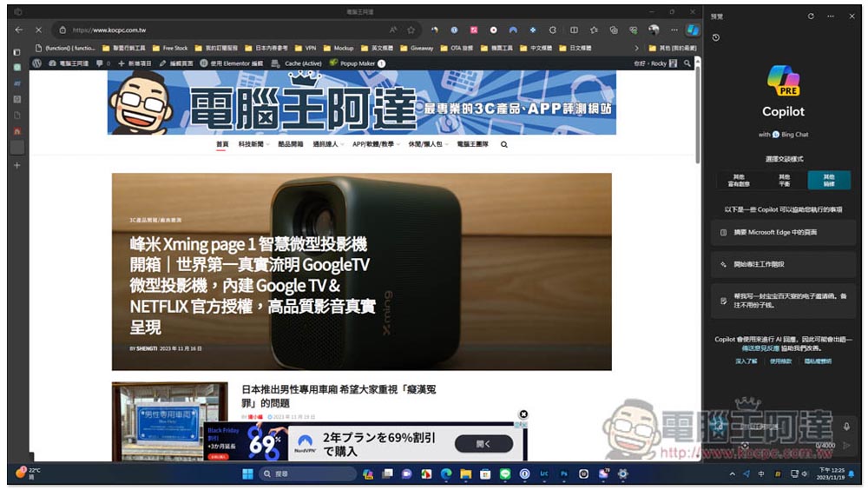Open Popup Maker admin bar item
The height and width of the screenshot is (490, 868).
coord(357,63)
